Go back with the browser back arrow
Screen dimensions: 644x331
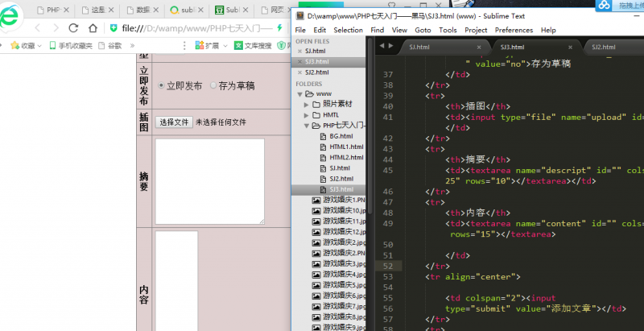(x=36, y=28)
